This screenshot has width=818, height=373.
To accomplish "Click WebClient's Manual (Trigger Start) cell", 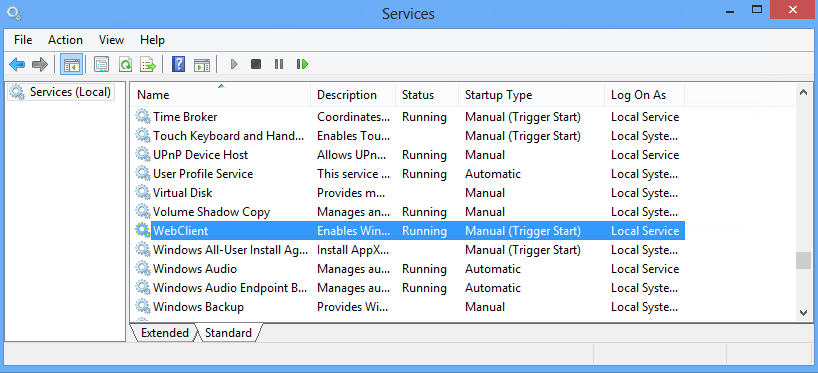I will (x=523, y=231).
